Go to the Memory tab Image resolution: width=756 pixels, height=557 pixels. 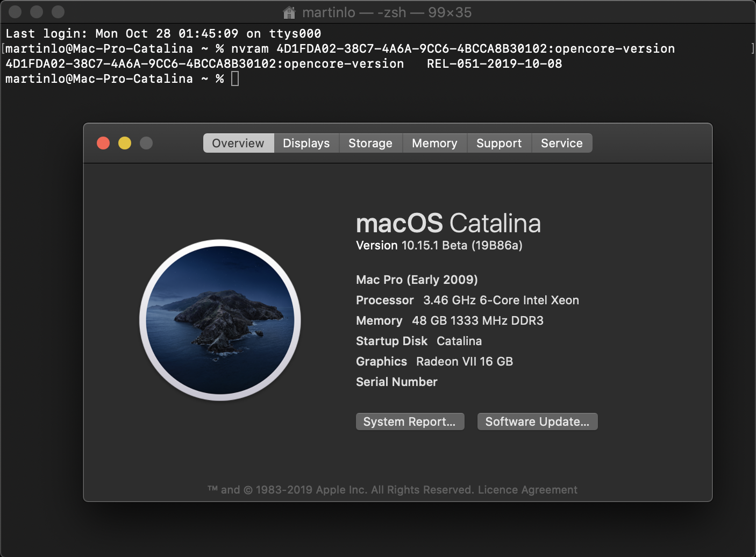point(434,143)
